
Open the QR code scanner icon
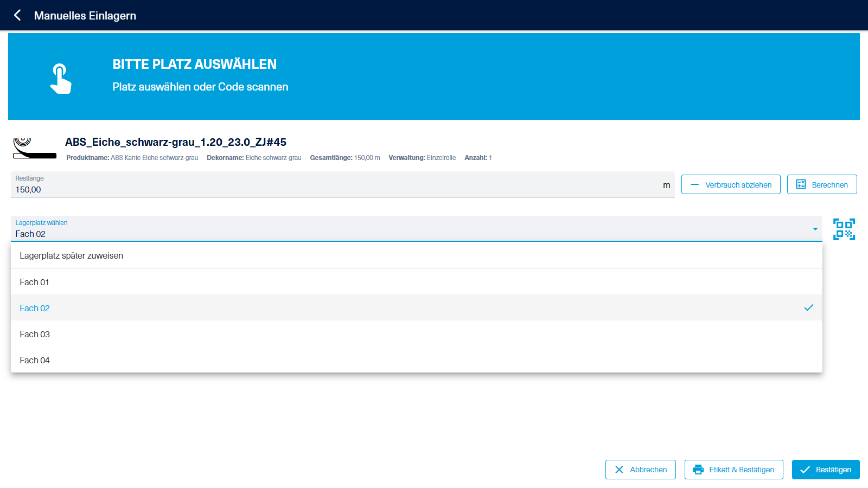(844, 229)
